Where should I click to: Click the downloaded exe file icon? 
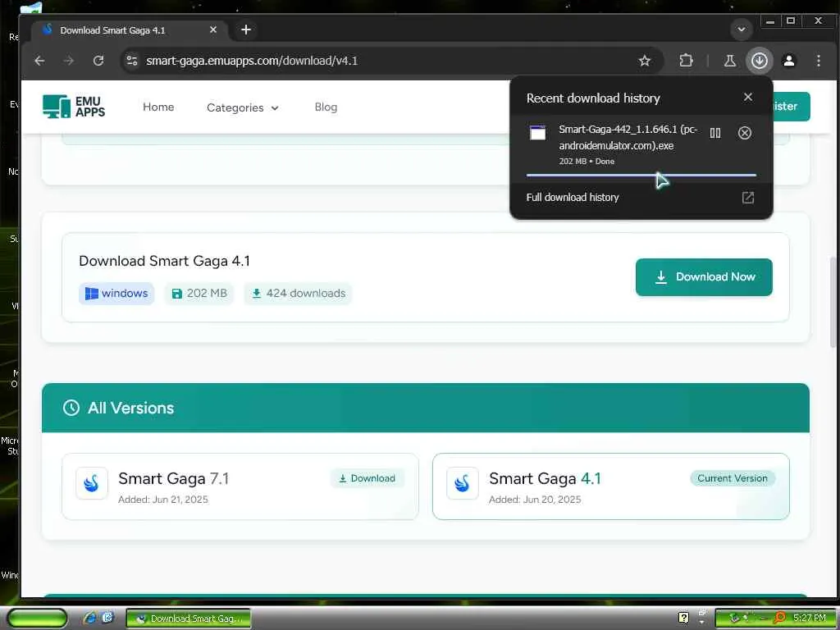point(538,132)
